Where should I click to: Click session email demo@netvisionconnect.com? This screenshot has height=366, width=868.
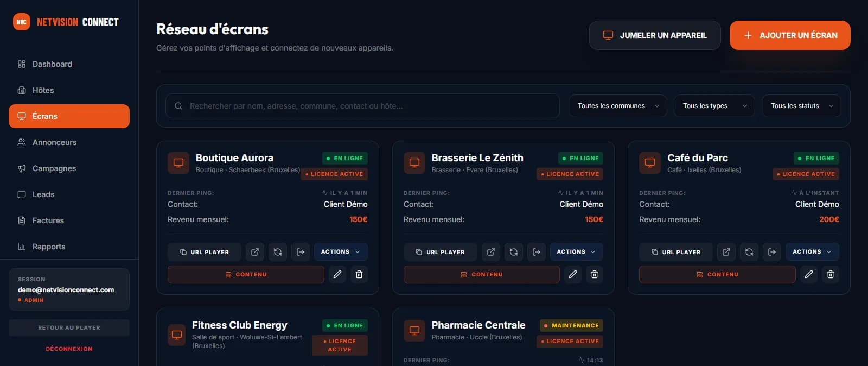66,289
